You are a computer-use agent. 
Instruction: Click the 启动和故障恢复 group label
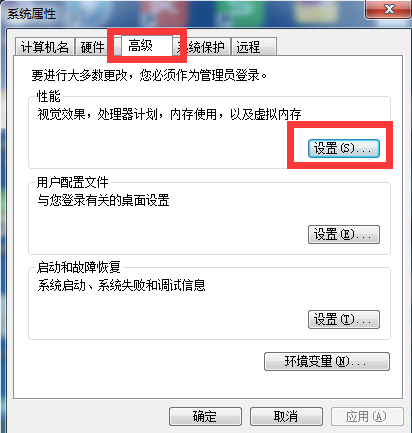click(79, 267)
